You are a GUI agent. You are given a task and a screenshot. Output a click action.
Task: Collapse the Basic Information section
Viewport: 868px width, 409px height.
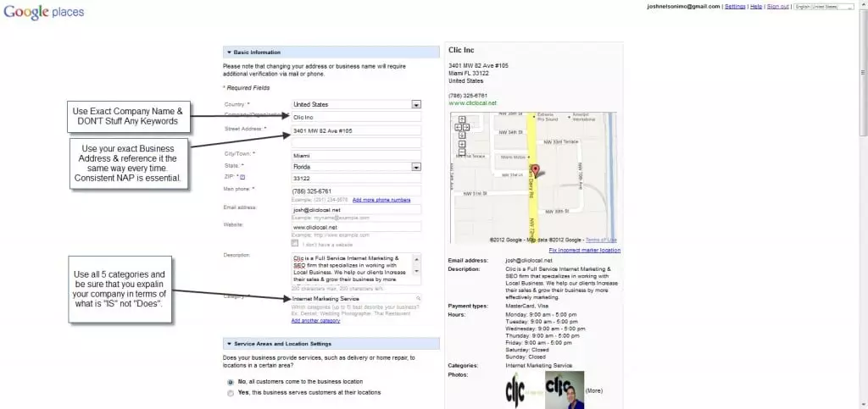click(228, 53)
